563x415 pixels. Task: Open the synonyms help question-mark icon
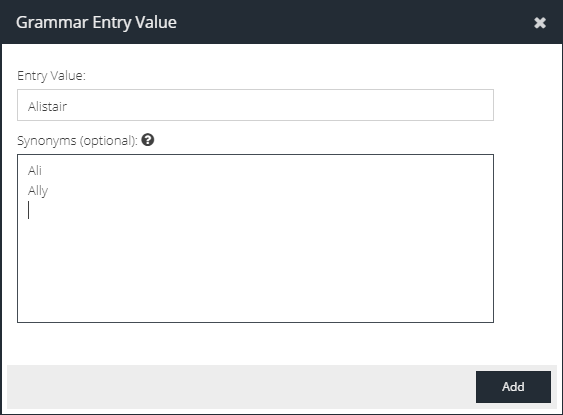click(x=148, y=140)
